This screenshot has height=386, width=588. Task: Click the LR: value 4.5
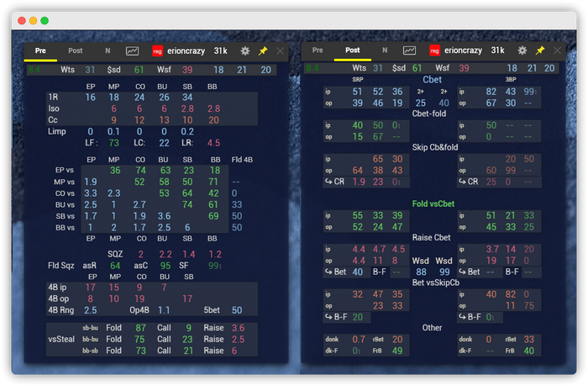(213, 143)
